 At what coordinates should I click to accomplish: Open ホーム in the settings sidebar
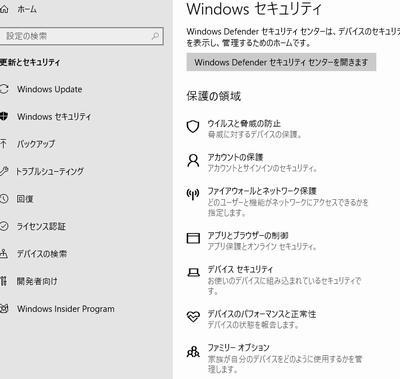(27, 9)
